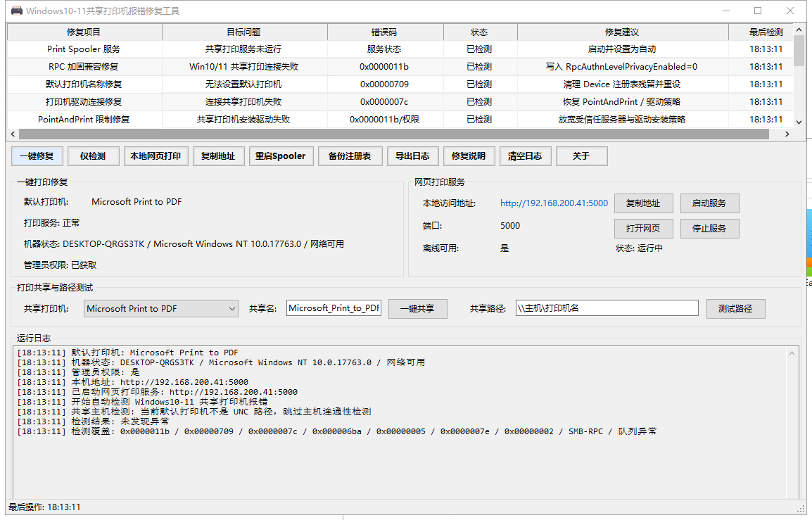812x520 pixels.
Task: Click the horizontal scrollbar left arrow
Action: point(13,134)
